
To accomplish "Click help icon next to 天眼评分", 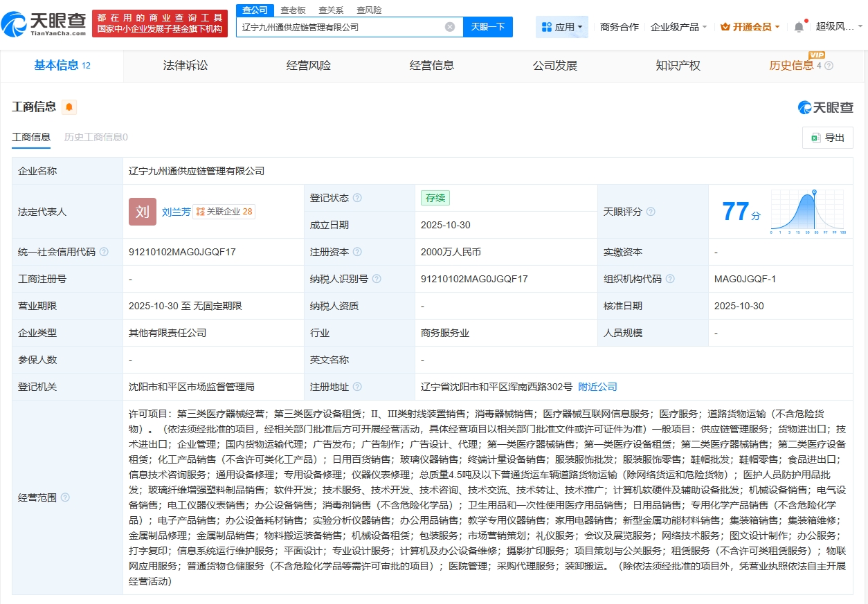I will point(651,212).
